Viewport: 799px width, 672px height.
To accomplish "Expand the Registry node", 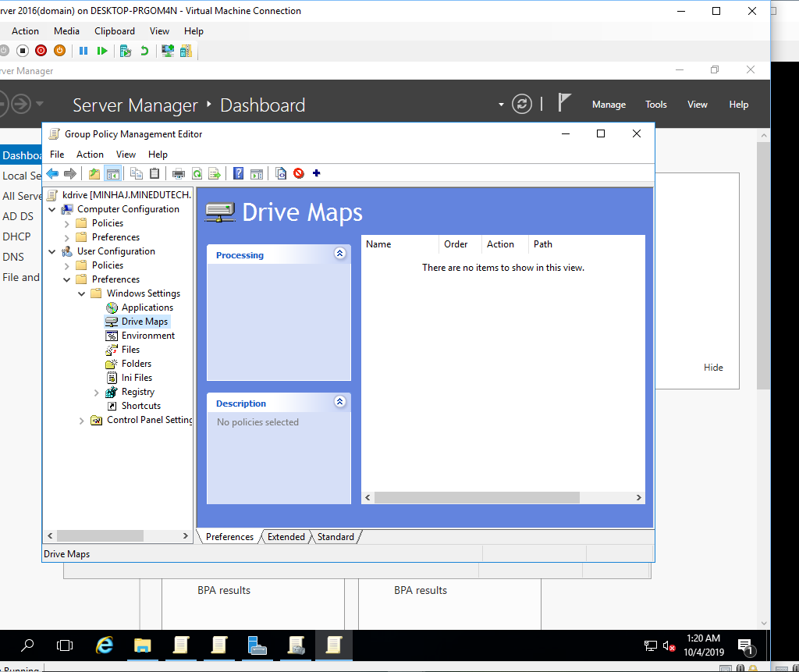I will [96, 393].
